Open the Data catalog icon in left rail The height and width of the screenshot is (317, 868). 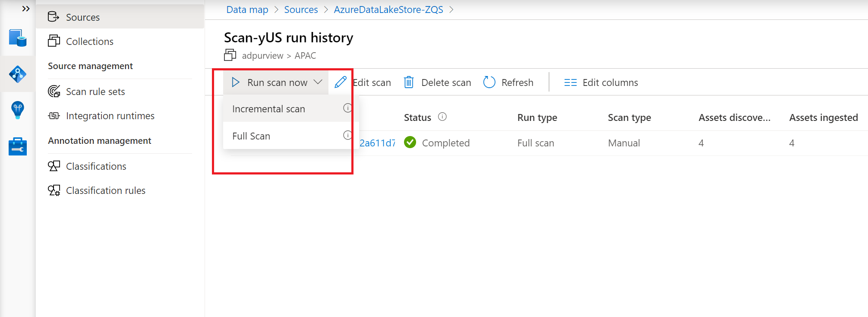click(x=18, y=38)
